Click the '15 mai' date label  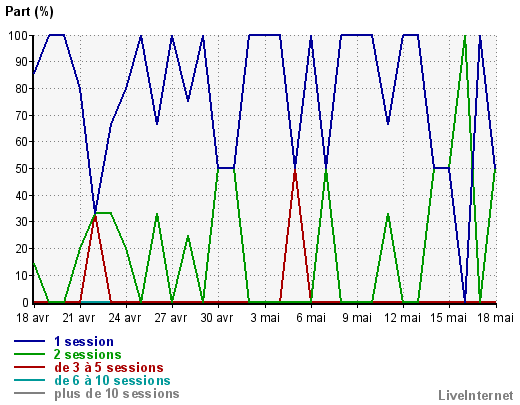[448, 318]
